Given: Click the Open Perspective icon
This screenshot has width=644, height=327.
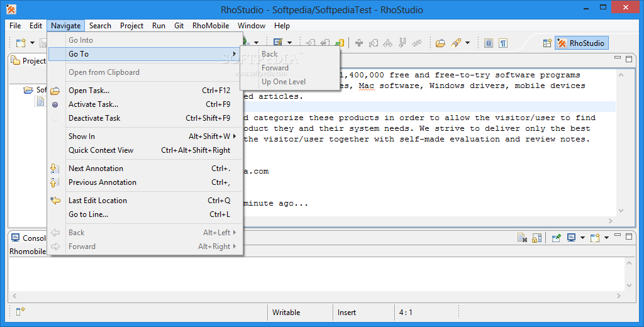Looking at the screenshot, I should click(x=547, y=43).
